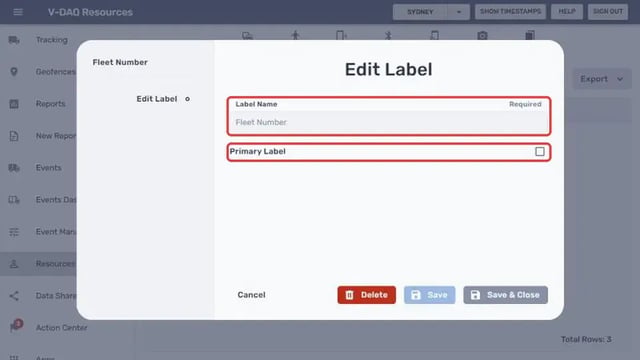Select the mobile device tab icon
This screenshot has height=360, width=640.
pos(341,36)
